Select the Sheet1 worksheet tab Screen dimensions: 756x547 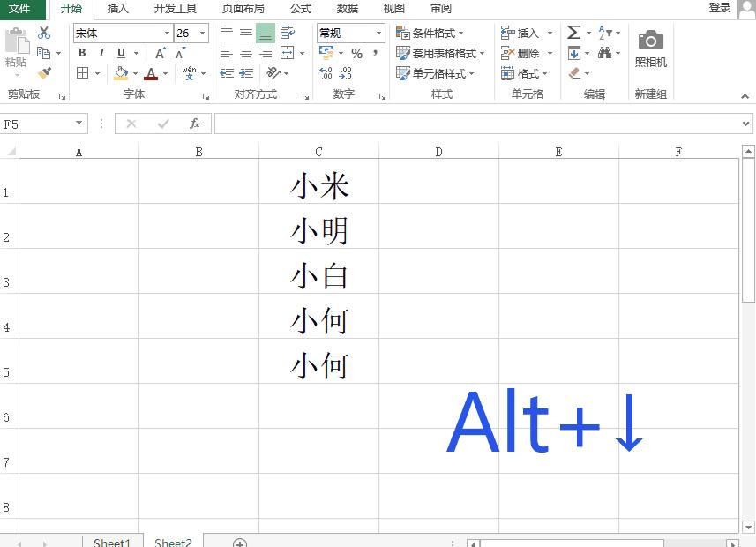[112, 542]
